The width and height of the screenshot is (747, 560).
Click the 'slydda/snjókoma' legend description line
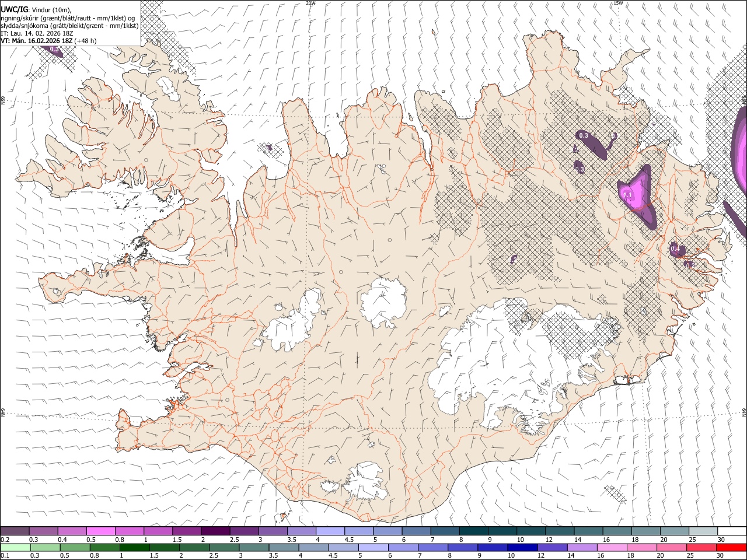[69, 26]
